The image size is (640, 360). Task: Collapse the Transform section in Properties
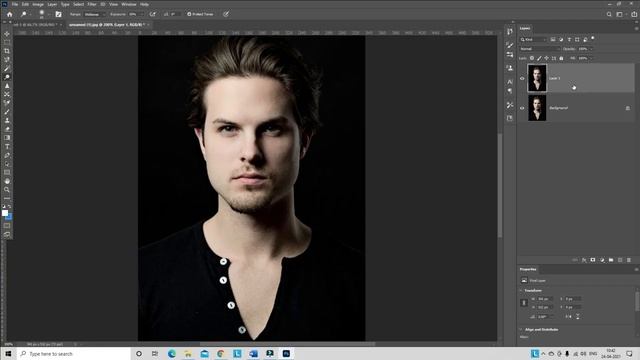[521, 291]
